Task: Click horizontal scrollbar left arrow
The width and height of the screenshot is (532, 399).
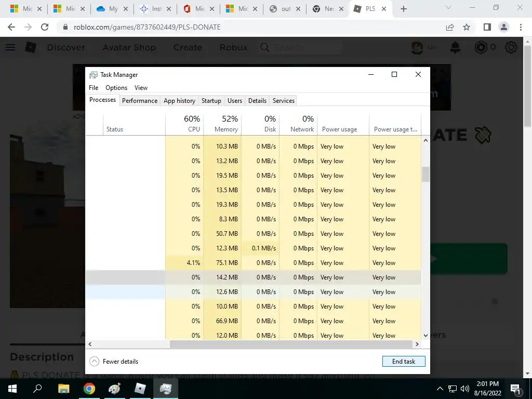Action: pyautogui.click(x=90, y=344)
